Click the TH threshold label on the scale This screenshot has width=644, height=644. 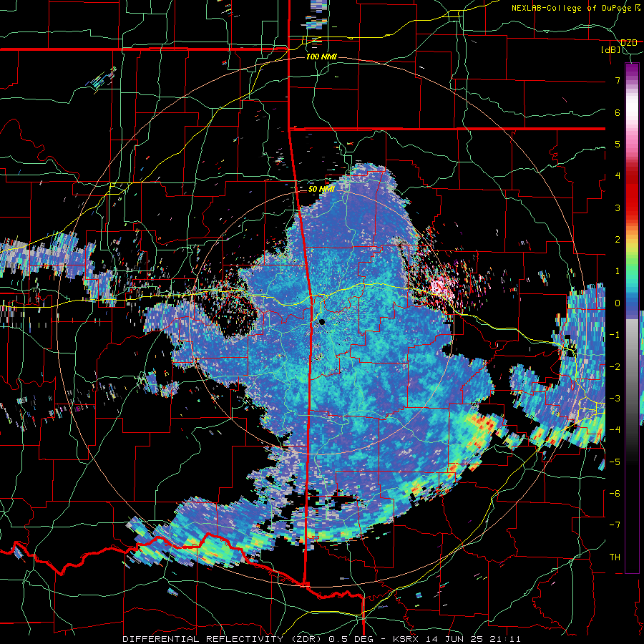coord(615,557)
